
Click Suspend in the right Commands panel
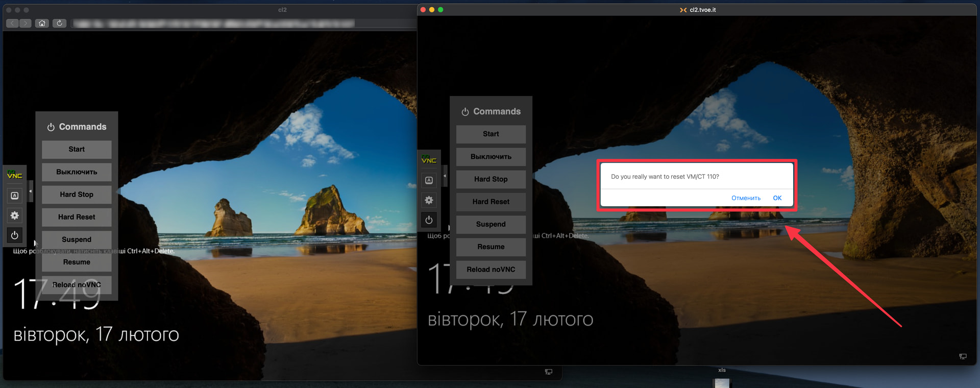tap(491, 224)
